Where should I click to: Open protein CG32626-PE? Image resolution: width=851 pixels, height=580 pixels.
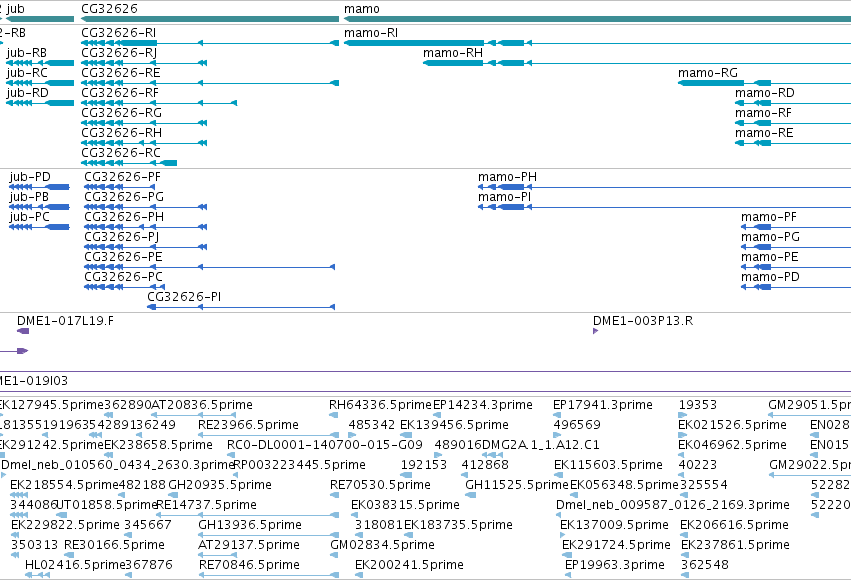tap(123, 257)
